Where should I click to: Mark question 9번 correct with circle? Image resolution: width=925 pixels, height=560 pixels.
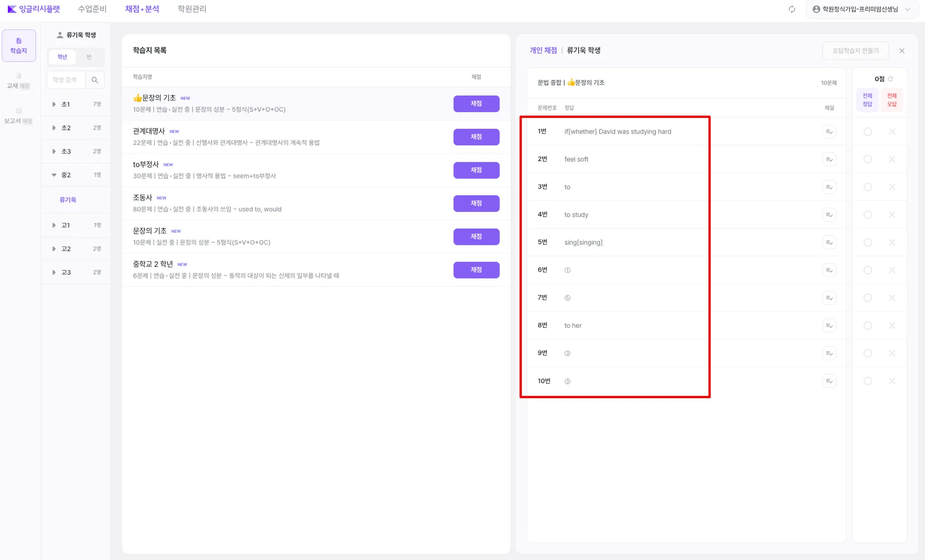[x=867, y=353]
